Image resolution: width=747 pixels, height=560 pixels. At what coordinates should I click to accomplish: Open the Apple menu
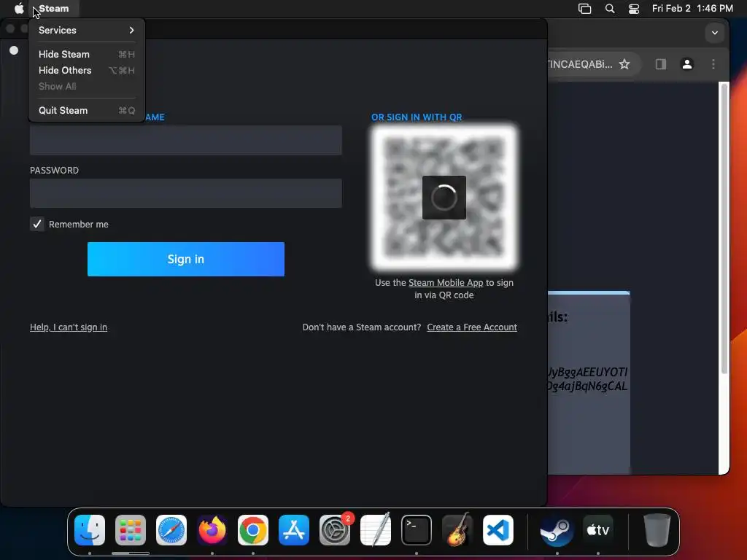point(19,9)
